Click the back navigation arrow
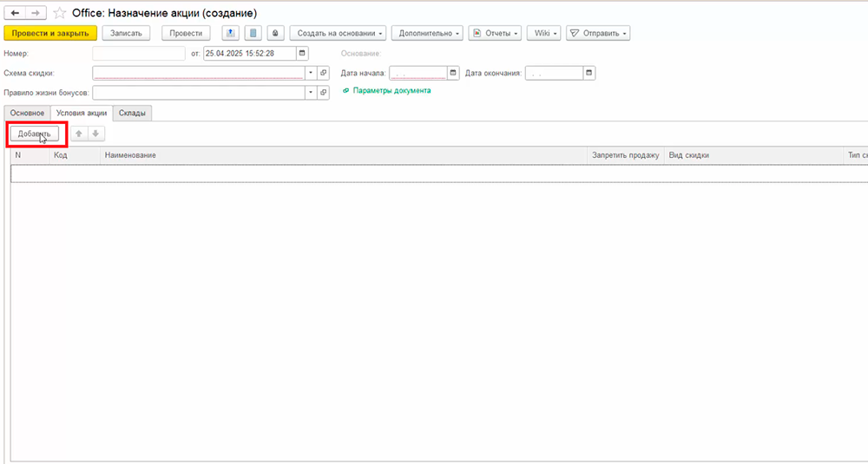Screen dimensions: 868x464 point(15,13)
